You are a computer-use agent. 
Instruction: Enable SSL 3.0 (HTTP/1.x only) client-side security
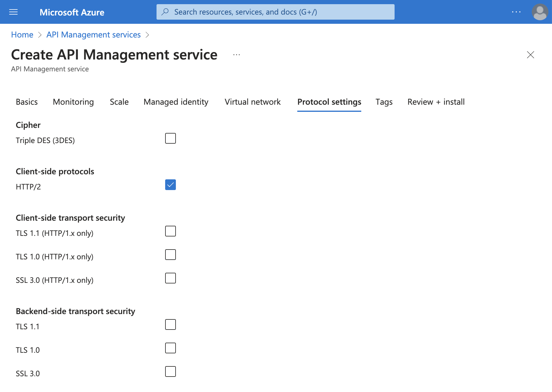(170, 278)
